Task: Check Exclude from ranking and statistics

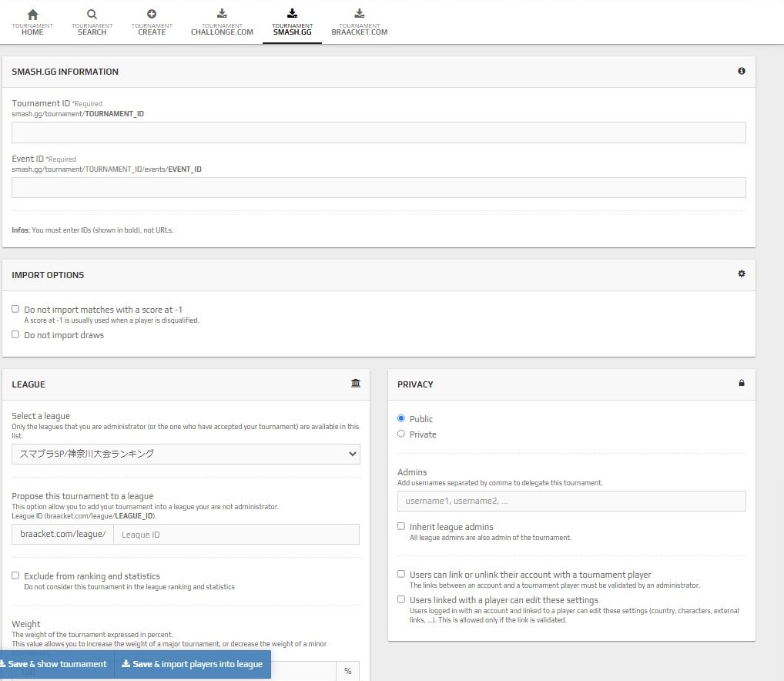Action: click(15, 575)
